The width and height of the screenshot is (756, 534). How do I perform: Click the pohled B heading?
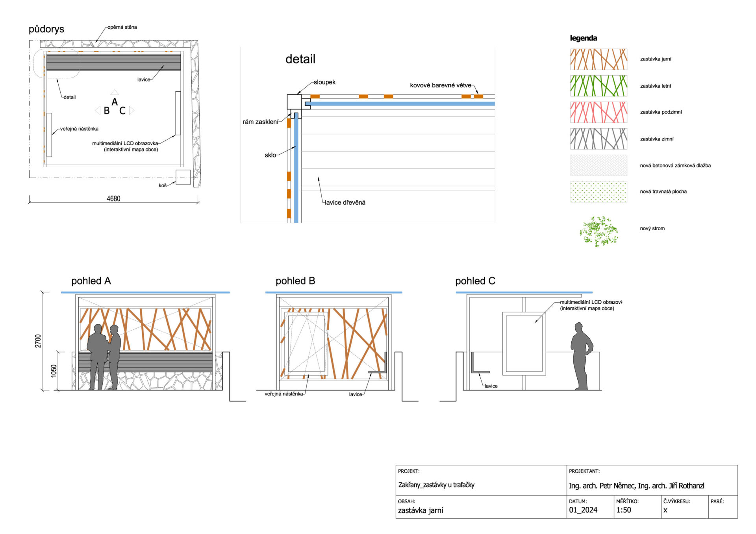(295, 281)
